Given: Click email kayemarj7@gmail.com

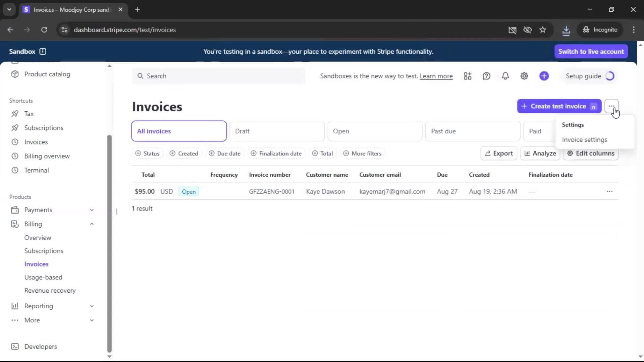Looking at the screenshot, I should [392, 192].
